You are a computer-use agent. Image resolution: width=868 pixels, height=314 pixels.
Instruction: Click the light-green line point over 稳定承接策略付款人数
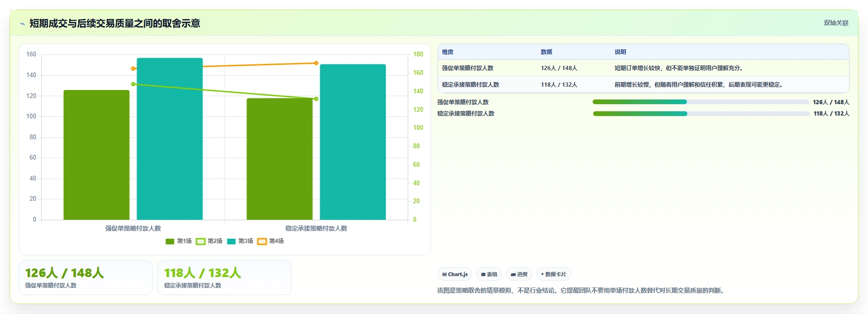316,99
